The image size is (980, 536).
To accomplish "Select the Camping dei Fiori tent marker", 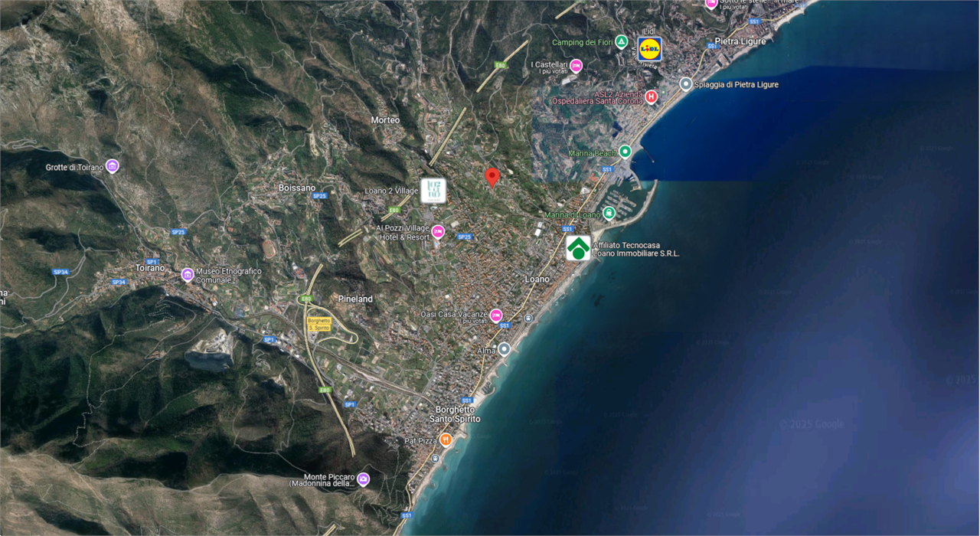I will (622, 41).
